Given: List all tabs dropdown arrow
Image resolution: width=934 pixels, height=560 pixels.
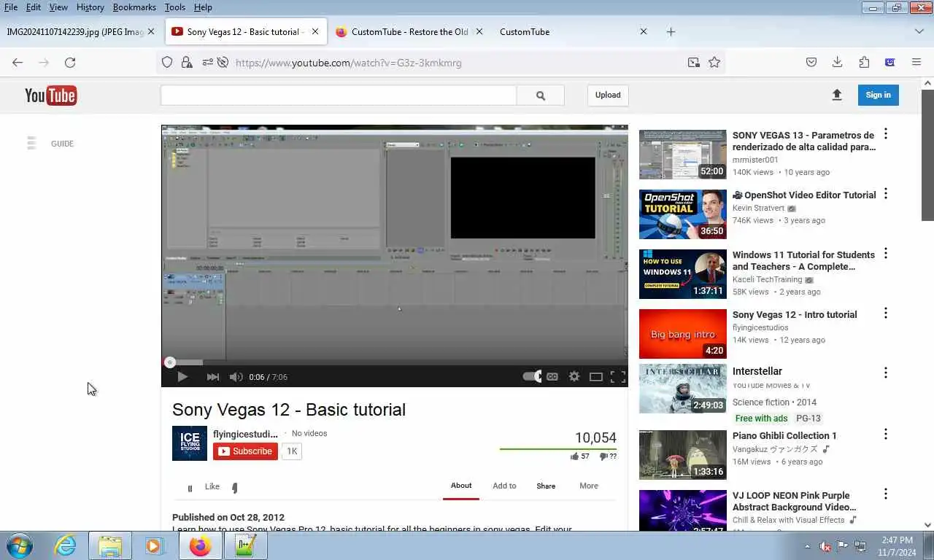Looking at the screenshot, I should coord(919,32).
